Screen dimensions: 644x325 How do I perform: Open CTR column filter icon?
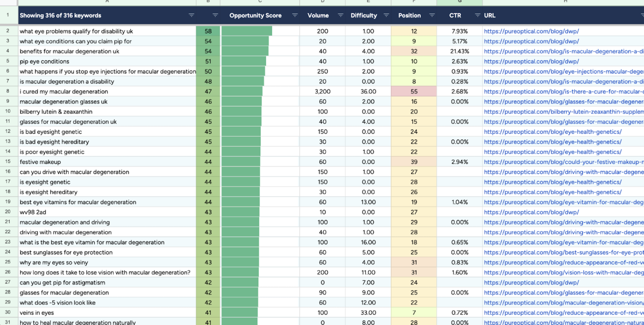(477, 15)
